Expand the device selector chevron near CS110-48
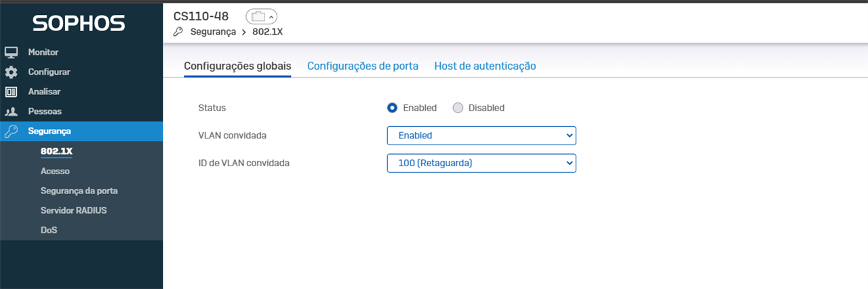 click(x=271, y=16)
